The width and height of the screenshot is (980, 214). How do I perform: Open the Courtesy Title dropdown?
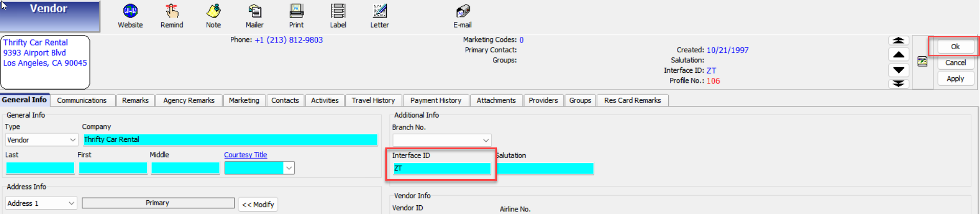[x=289, y=168]
